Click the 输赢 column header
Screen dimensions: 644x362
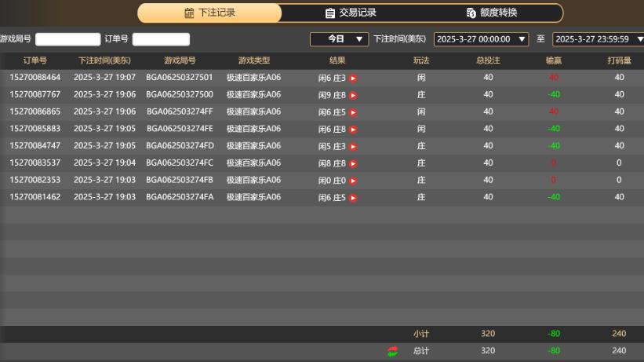pos(554,60)
